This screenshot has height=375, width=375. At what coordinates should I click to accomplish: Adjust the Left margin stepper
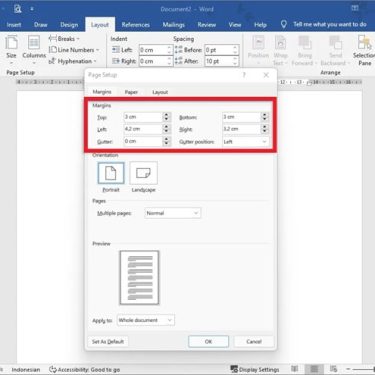pos(166,129)
